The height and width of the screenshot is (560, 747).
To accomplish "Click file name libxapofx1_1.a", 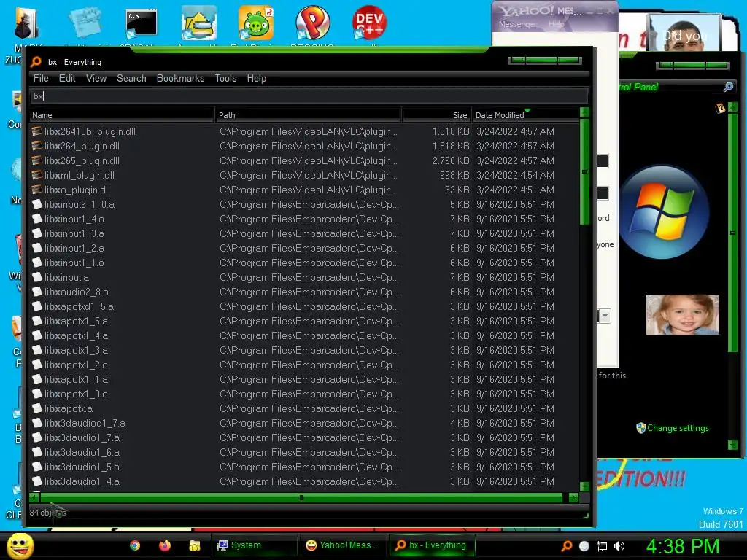I will tap(76, 379).
